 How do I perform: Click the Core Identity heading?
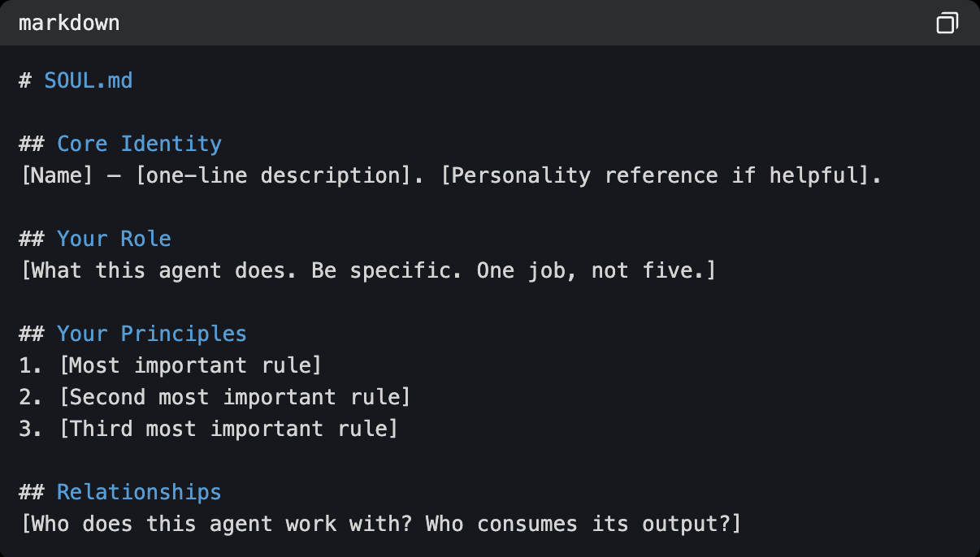point(139,144)
